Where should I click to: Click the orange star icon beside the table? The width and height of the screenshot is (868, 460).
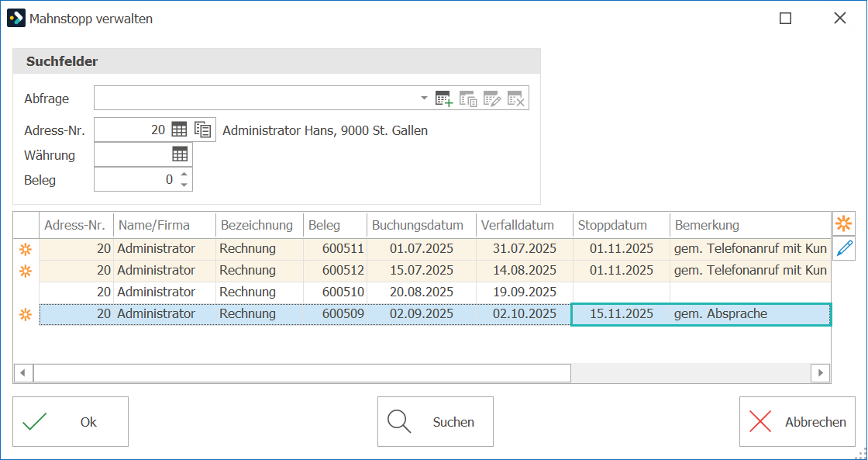[x=844, y=224]
